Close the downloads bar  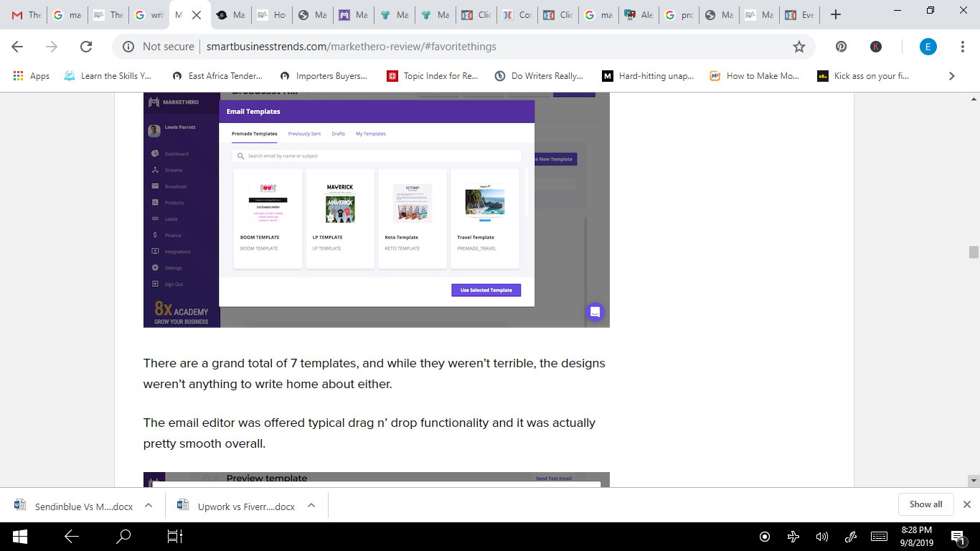pyautogui.click(x=967, y=504)
